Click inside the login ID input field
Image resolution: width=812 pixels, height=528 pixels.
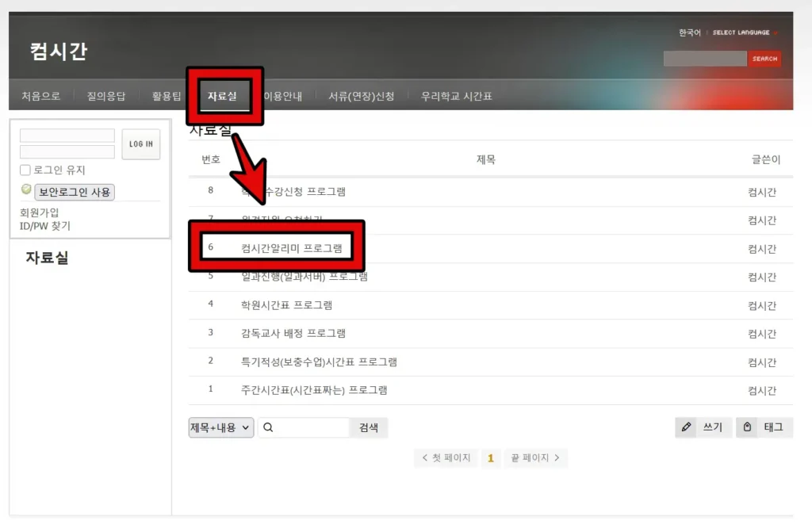coord(67,136)
